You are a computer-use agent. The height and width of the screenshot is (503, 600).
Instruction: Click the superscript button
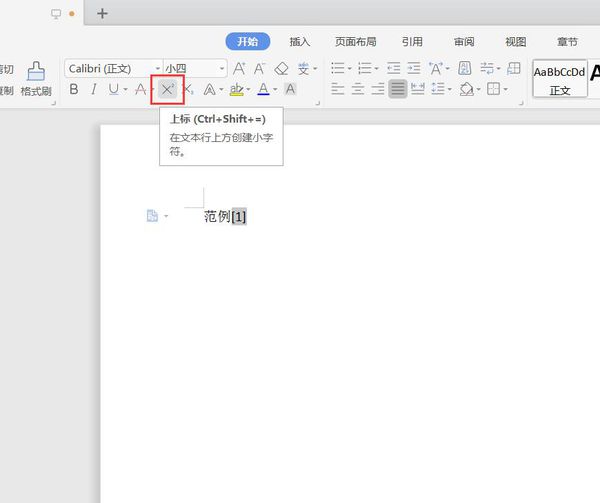[x=167, y=90]
